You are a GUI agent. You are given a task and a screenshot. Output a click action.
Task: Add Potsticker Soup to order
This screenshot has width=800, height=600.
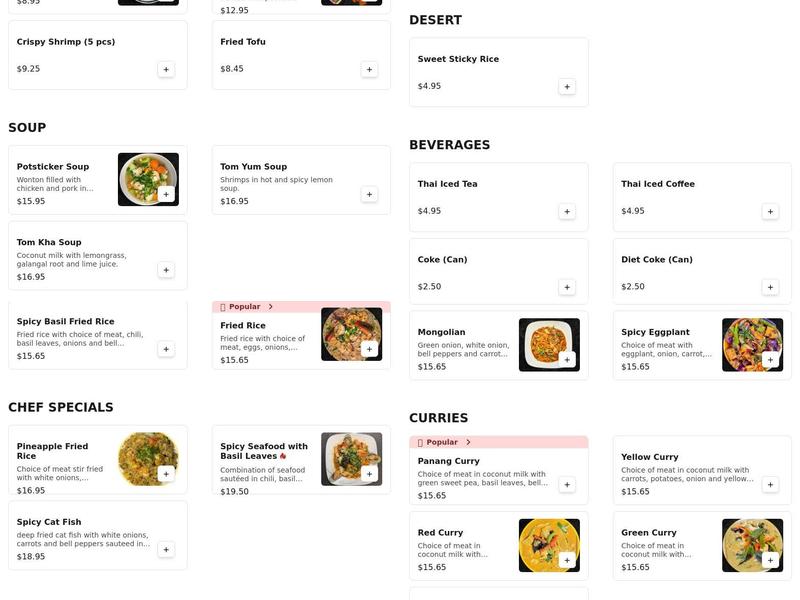click(x=164, y=192)
